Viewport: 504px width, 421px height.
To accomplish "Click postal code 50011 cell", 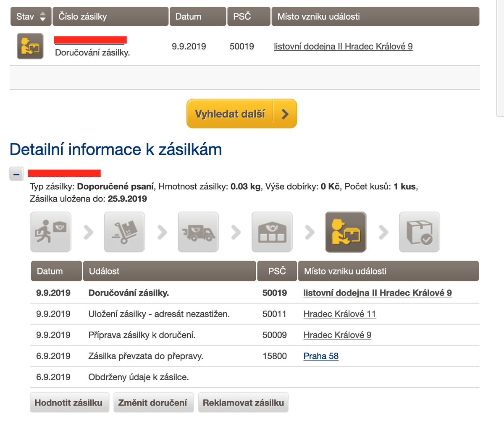I will [275, 314].
